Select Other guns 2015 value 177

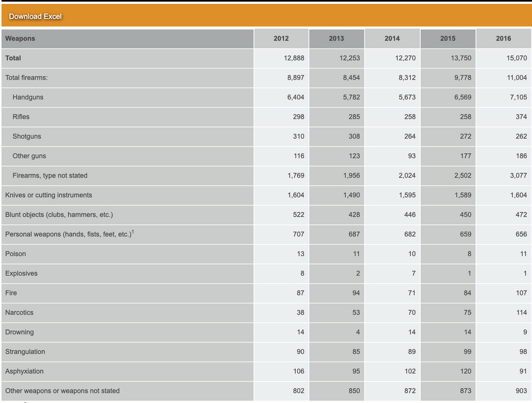point(466,156)
